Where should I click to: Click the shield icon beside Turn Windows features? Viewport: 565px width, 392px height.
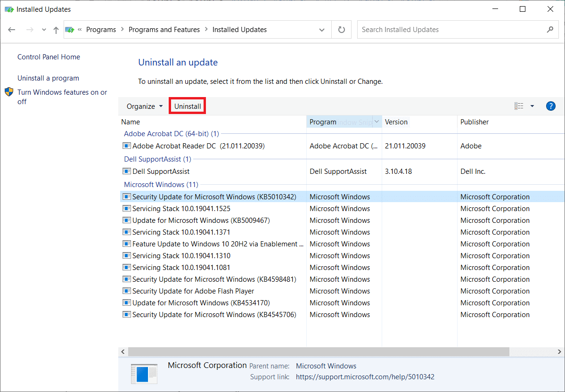(9, 92)
